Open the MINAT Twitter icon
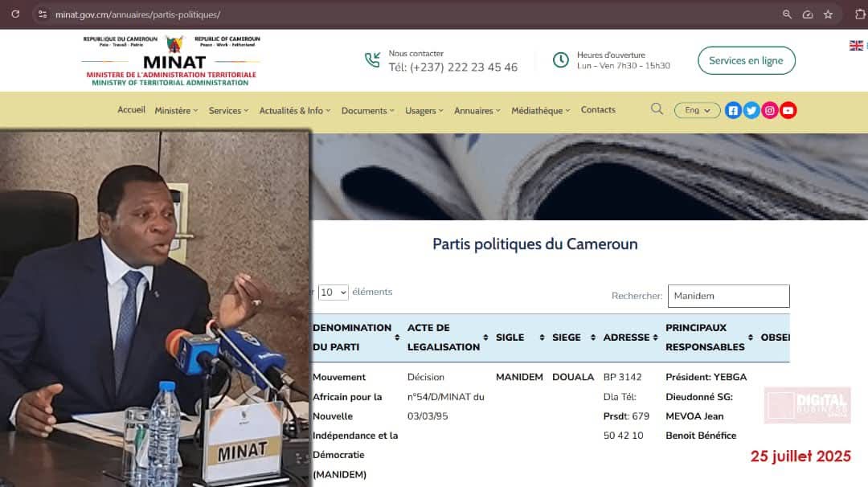Viewport: 868px width, 487px height. 751,111
